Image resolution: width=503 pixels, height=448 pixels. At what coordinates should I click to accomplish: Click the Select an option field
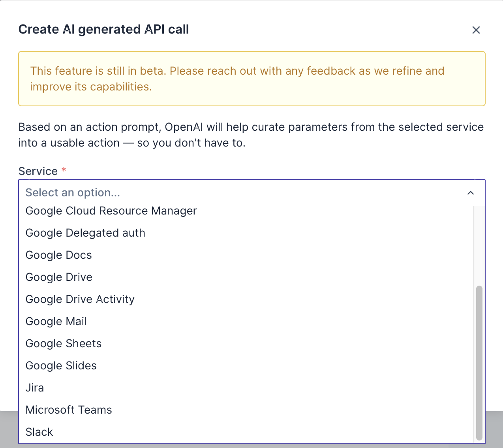237,193
